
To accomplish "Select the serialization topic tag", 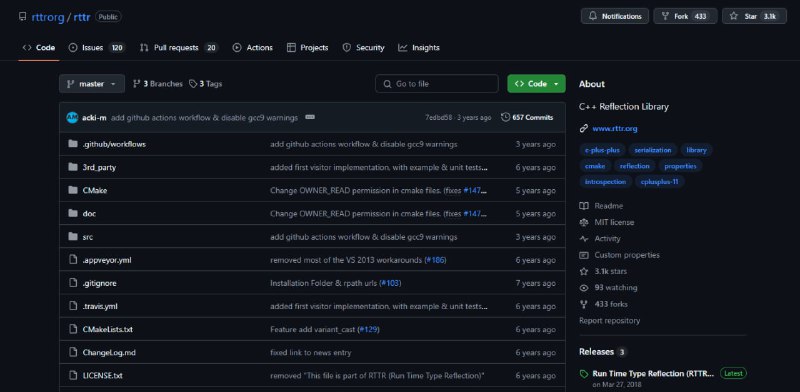I will [653, 150].
